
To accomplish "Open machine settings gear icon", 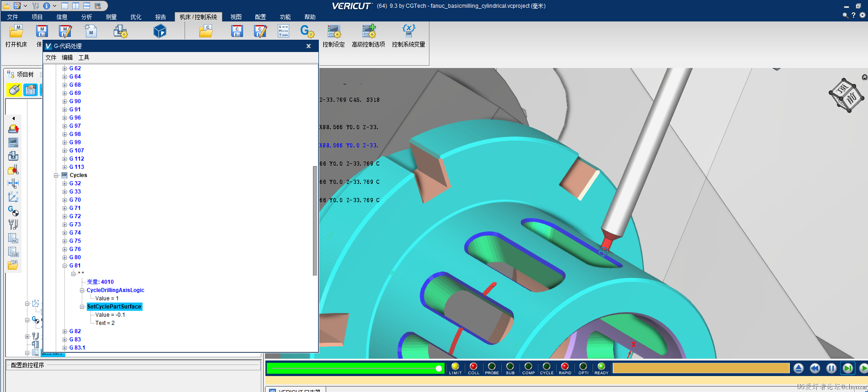I will coord(121,31).
